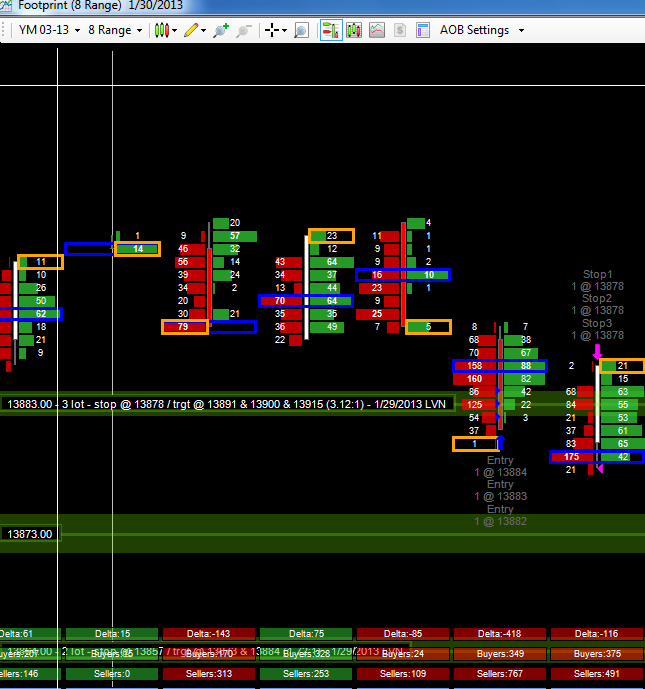Click the greyed zoom out magnifier icon
The width and height of the screenshot is (645, 689).
(243, 30)
